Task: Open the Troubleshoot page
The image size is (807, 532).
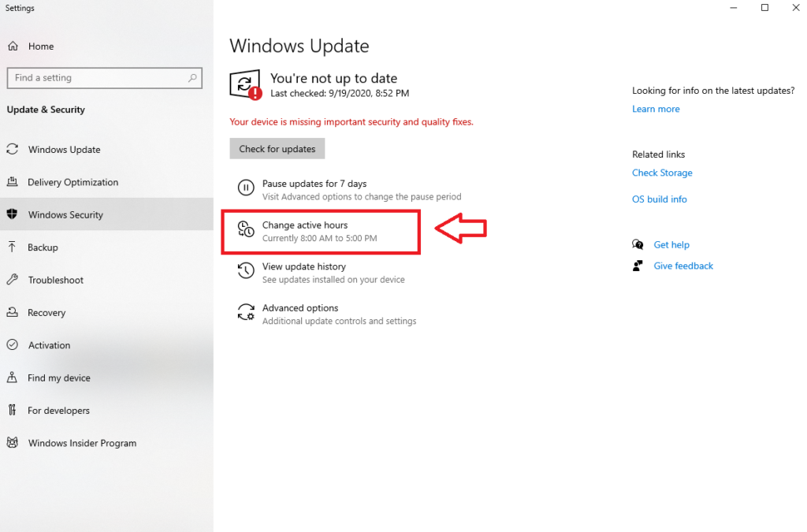Action: (106, 279)
